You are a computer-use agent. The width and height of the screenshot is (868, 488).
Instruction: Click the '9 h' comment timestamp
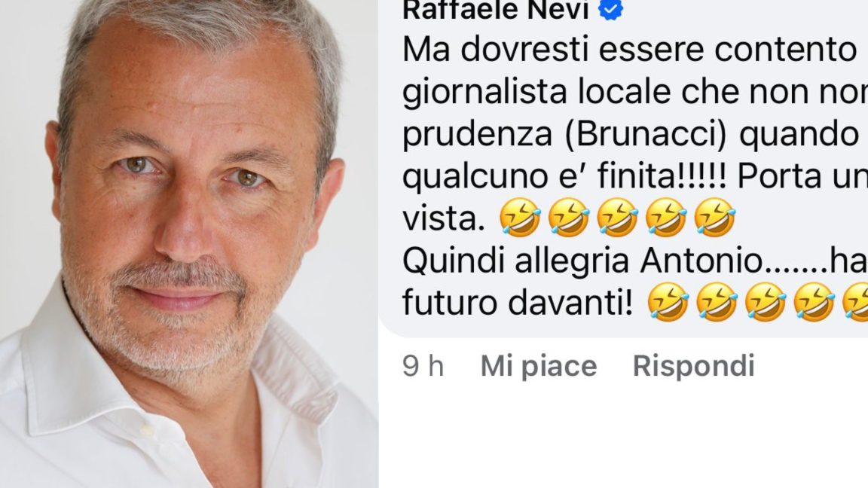coord(423,366)
